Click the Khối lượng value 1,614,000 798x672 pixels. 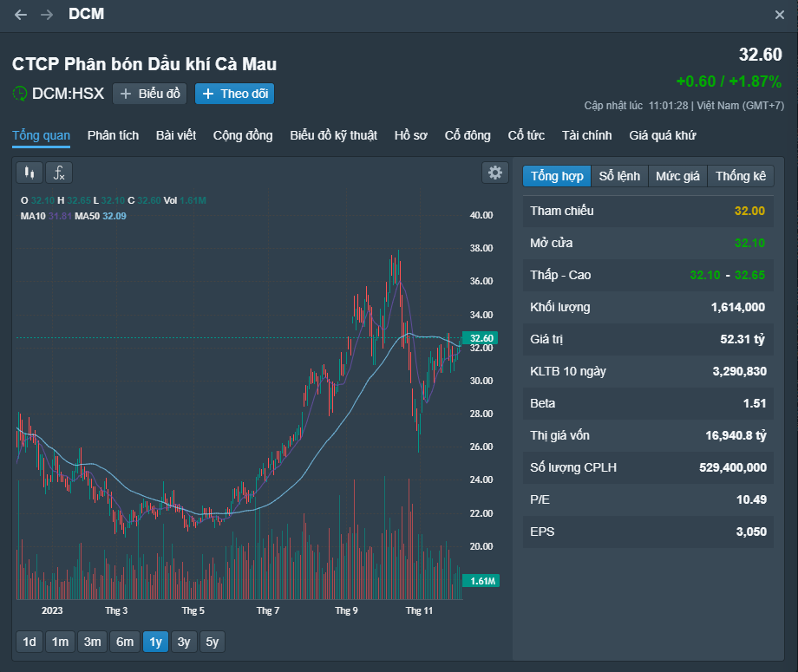pyautogui.click(x=737, y=307)
